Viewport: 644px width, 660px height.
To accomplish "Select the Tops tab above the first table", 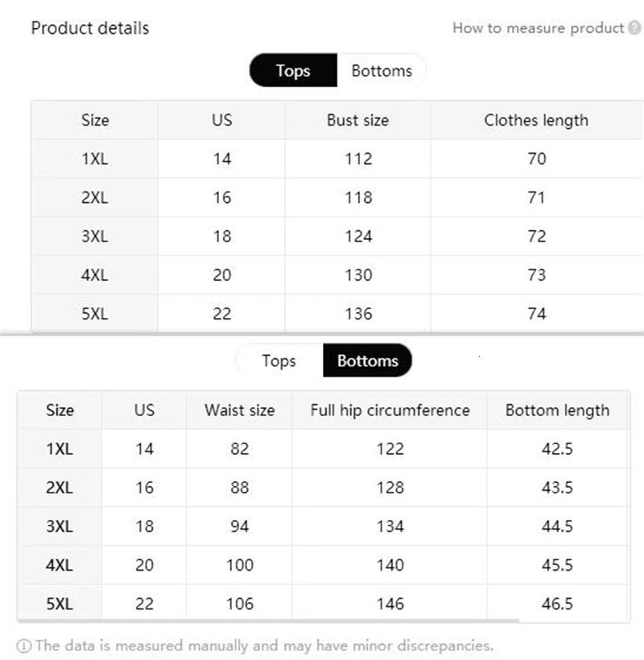I will [x=293, y=71].
